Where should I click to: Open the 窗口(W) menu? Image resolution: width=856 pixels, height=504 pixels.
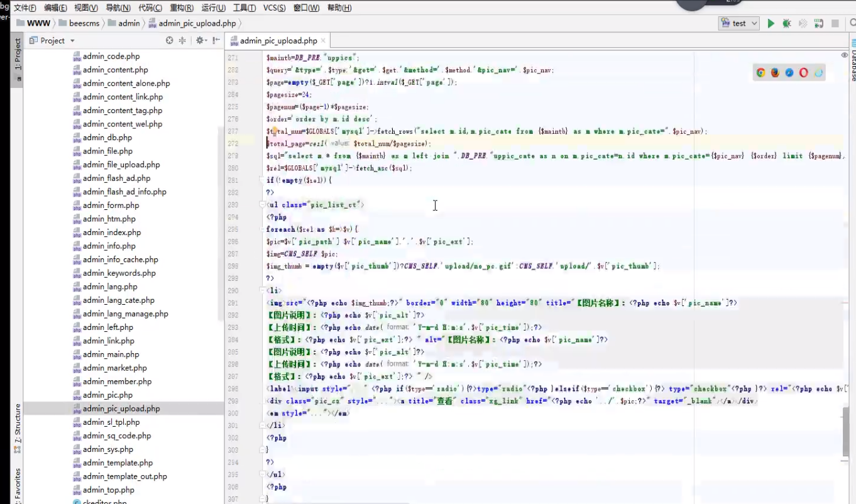pos(307,8)
